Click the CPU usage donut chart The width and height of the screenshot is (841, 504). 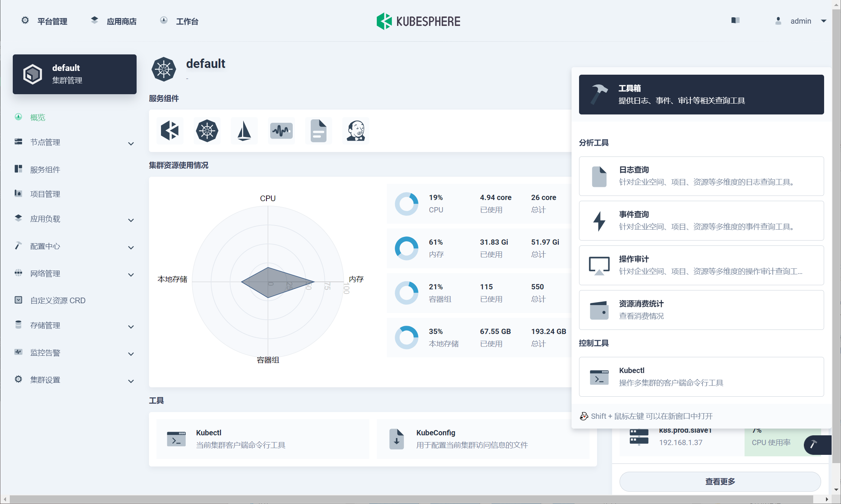pyautogui.click(x=406, y=204)
